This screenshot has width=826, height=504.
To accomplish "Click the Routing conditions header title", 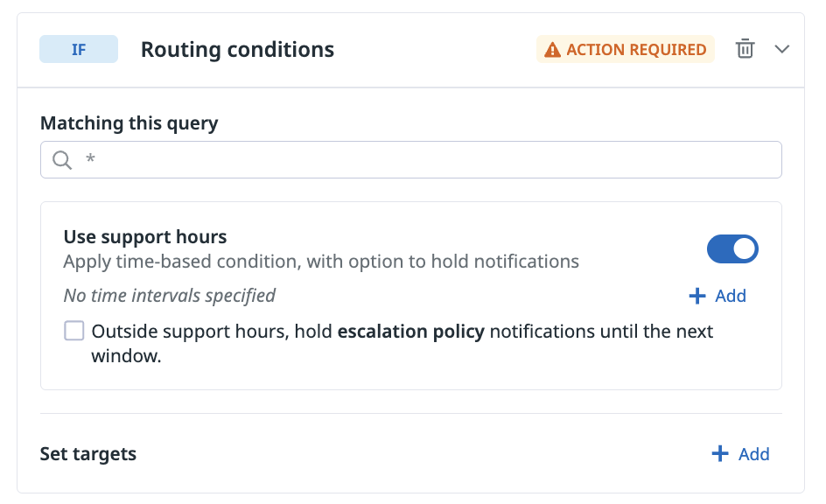I will (237, 49).
